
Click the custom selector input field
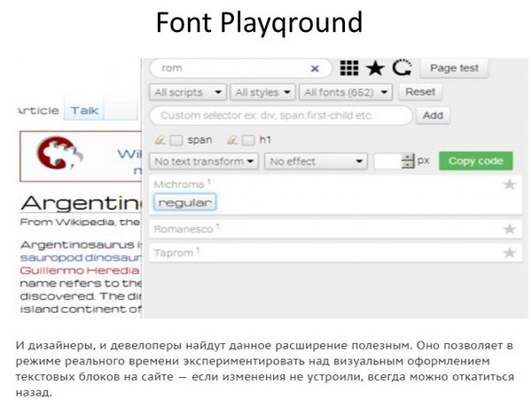click(x=280, y=115)
